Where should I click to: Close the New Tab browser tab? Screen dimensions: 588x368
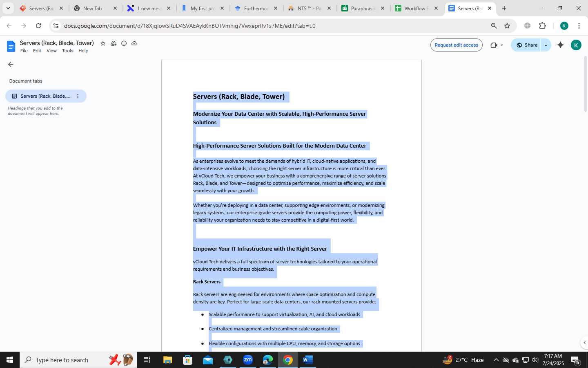115,8
